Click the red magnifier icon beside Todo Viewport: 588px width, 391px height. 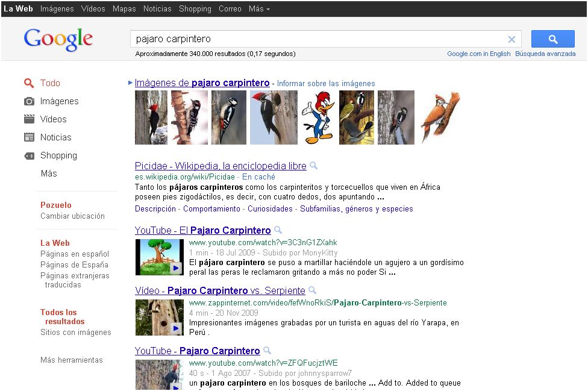pos(29,83)
